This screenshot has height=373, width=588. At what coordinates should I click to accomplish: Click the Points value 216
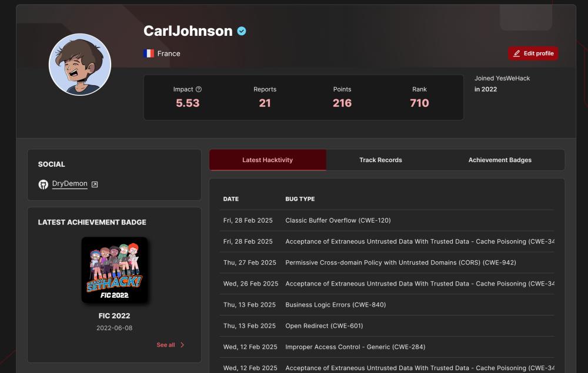point(342,103)
